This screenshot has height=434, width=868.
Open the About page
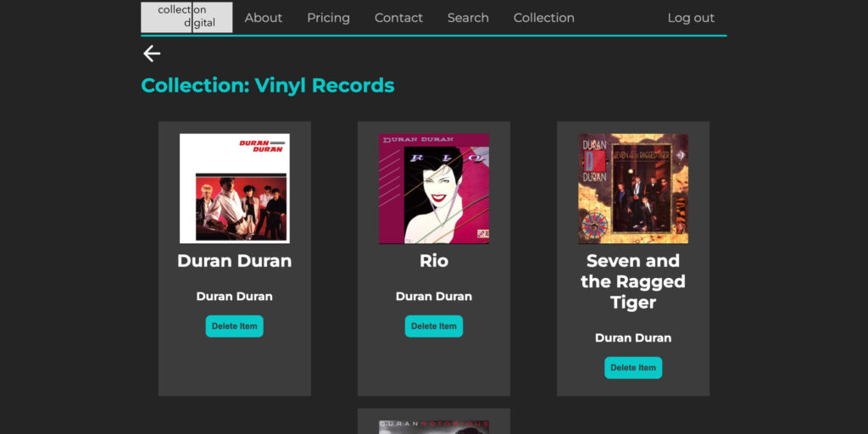(x=264, y=18)
